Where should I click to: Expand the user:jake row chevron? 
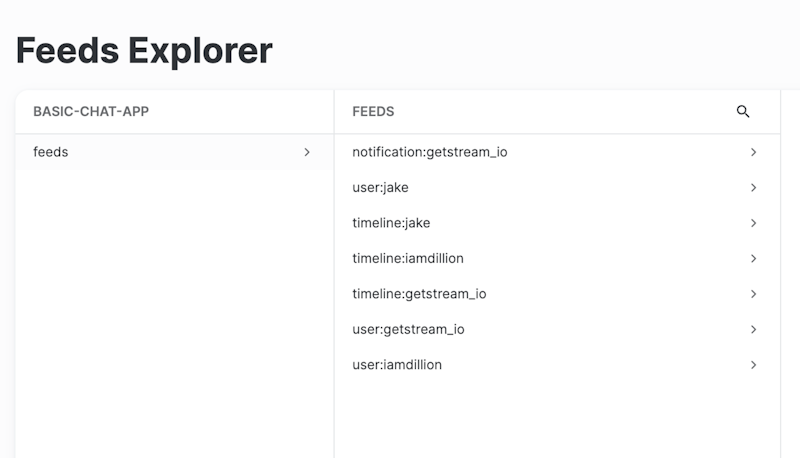coord(753,188)
